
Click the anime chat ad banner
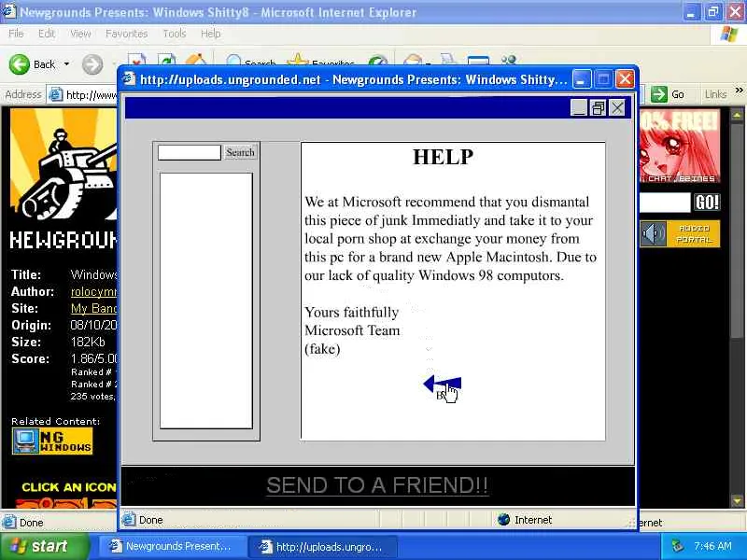[680, 146]
